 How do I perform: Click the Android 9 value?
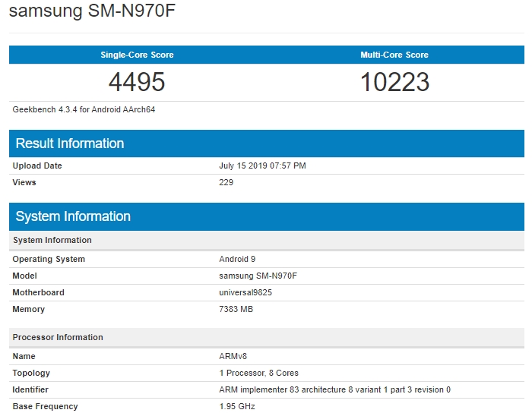pos(237,259)
